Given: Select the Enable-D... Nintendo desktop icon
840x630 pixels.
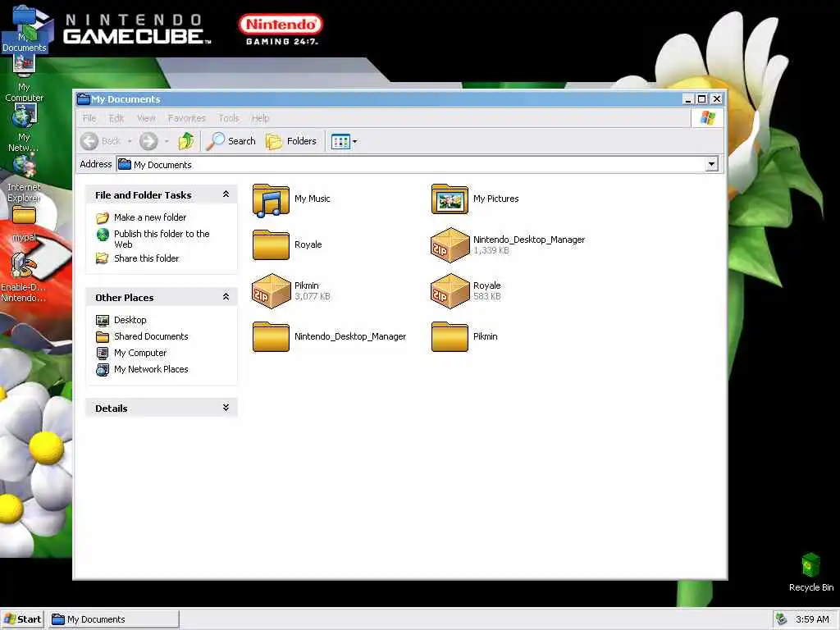Looking at the screenshot, I should tap(24, 277).
